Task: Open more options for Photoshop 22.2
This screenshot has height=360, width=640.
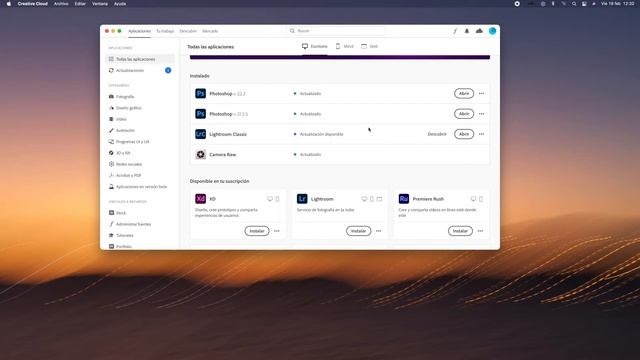Action: [482, 93]
